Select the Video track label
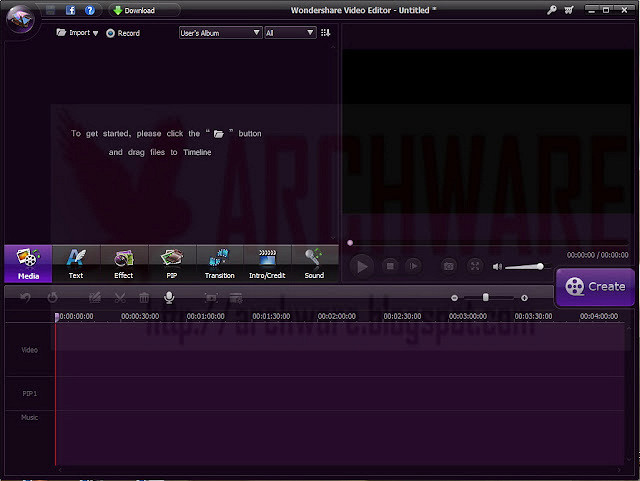Image resolution: width=640 pixels, height=481 pixels. [29, 350]
